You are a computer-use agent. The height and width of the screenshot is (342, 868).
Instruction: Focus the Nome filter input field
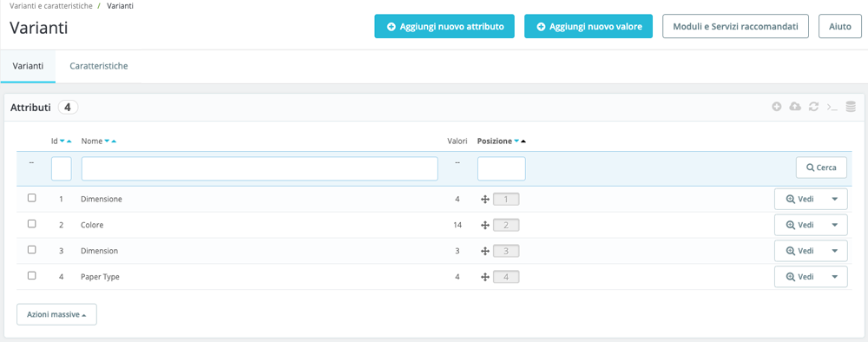[x=260, y=168]
